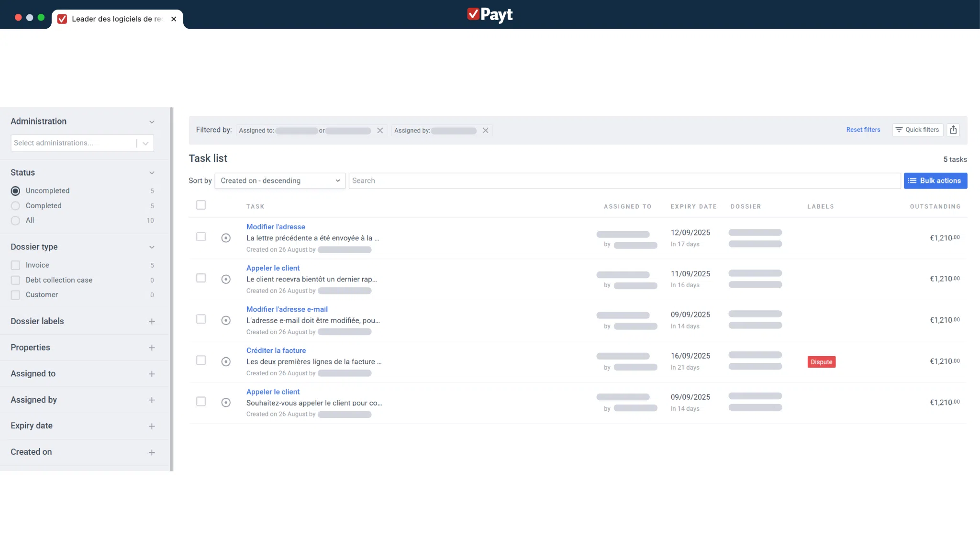Click the task Search field
This screenshot has height=551, width=980.
point(624,180)
